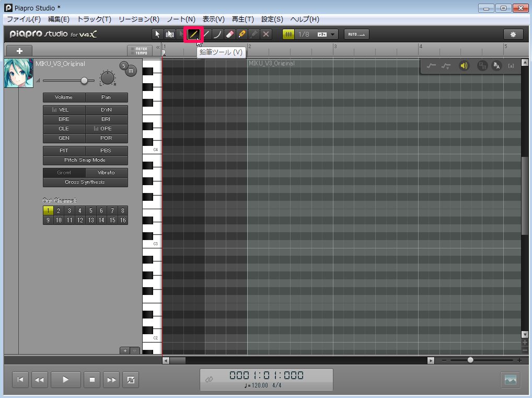Select the dimmed glue tool
Viewport: 532px width, 398px height.
pyautogui.click(x=254, y=35)
